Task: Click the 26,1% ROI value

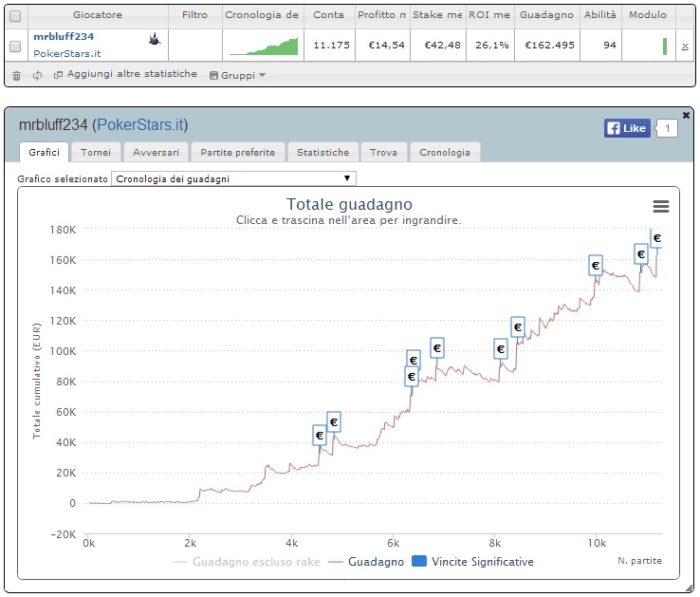Action: 492,46
